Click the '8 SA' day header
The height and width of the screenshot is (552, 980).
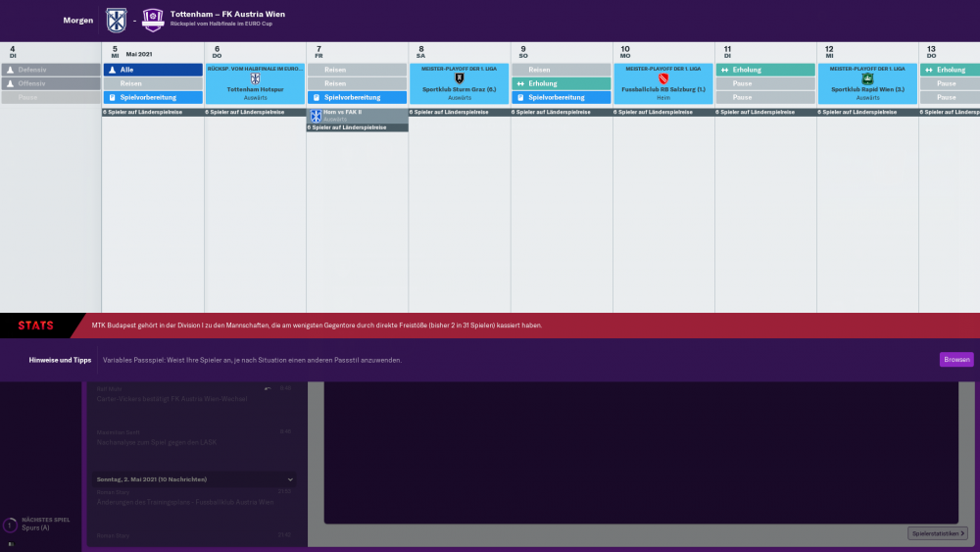click(x=421, y=52)
